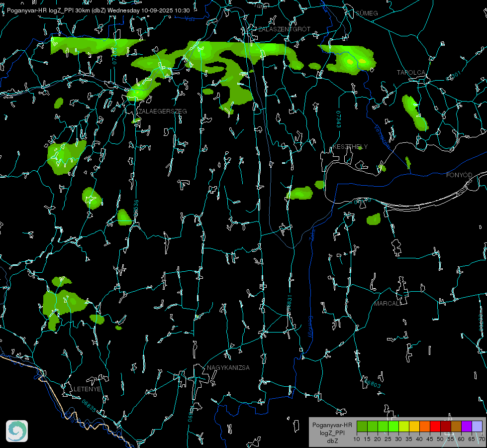
Task: Click the ZALAEGERSZEG city label
Action: tap(163, 111)
